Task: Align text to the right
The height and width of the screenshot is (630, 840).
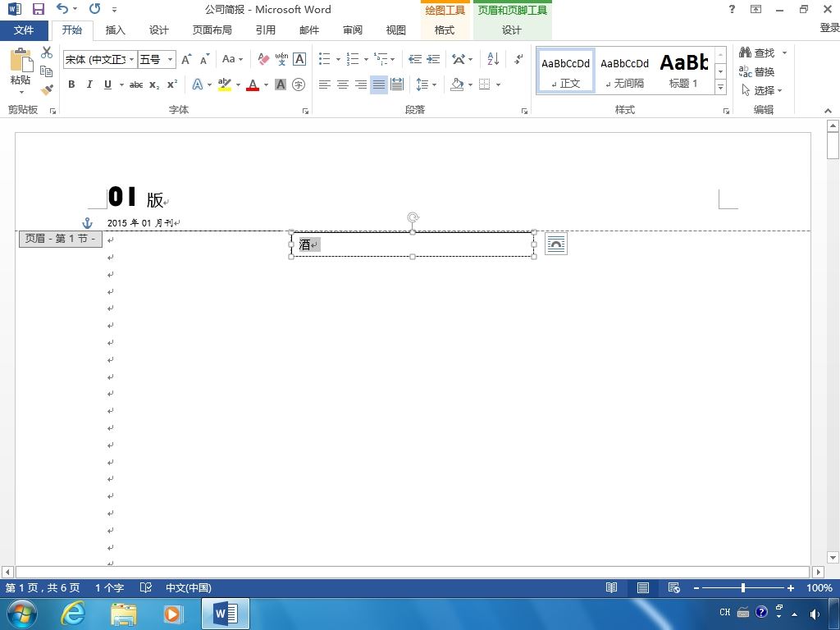Action: click(361, 84)
